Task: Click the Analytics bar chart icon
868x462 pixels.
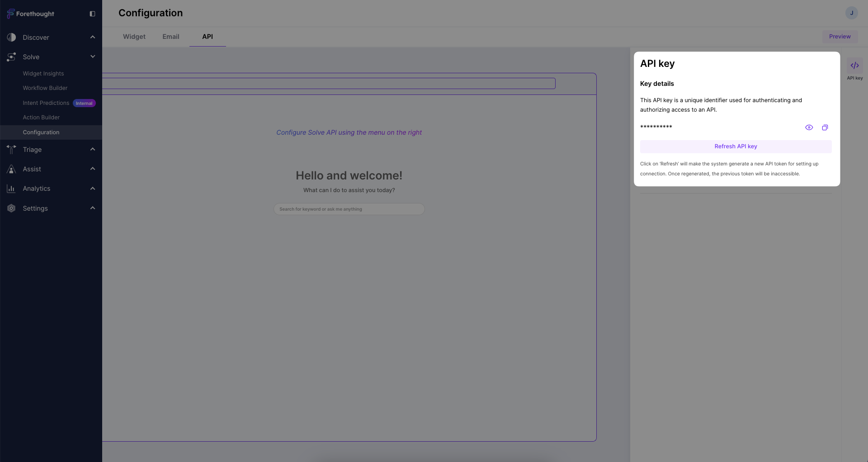Action: 11,189
